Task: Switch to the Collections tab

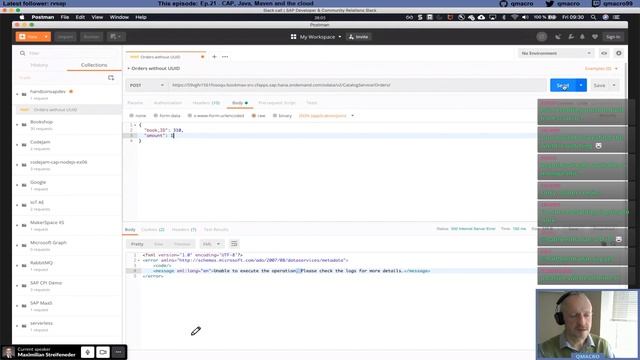Action: tap(94, 65)
